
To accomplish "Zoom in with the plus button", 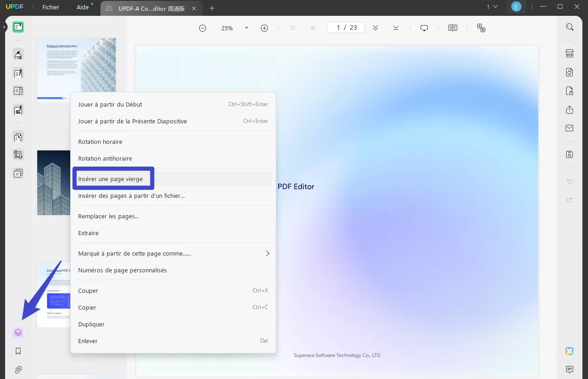I will [x=264, y=28].
